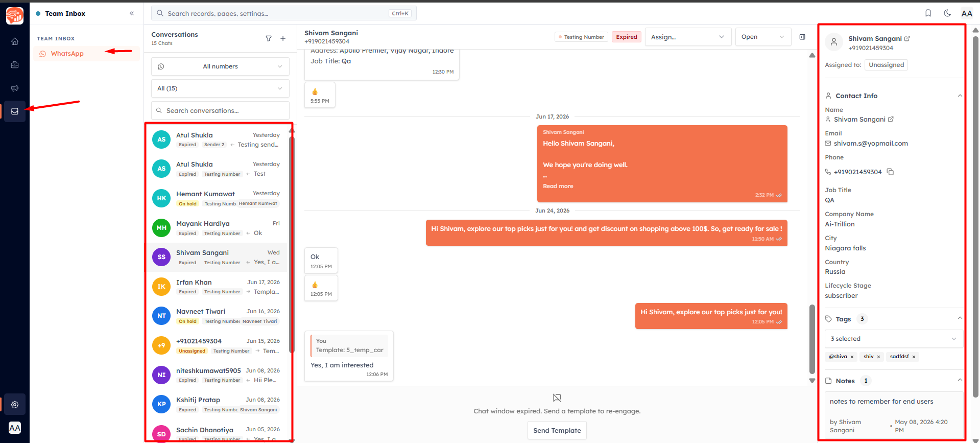Open Hemant Kumawat conversation
Screen dimensions: 980x443
(x=217, y=198)
